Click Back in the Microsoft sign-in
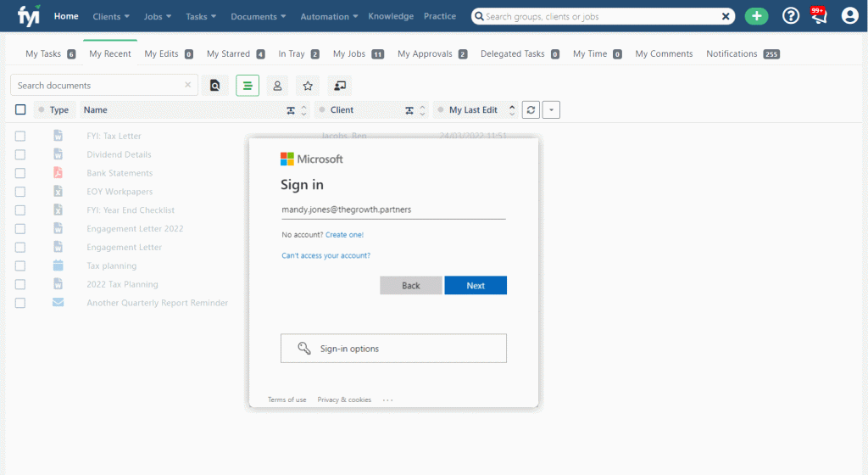The width and height of the screenshot is (868, 475). [x=411, y=285]
